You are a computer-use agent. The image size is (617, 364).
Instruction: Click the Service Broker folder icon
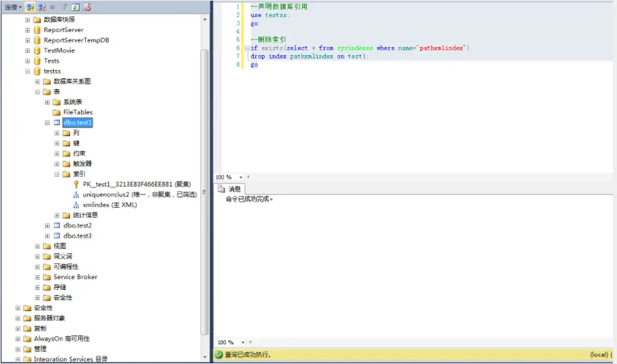point(47,277)
